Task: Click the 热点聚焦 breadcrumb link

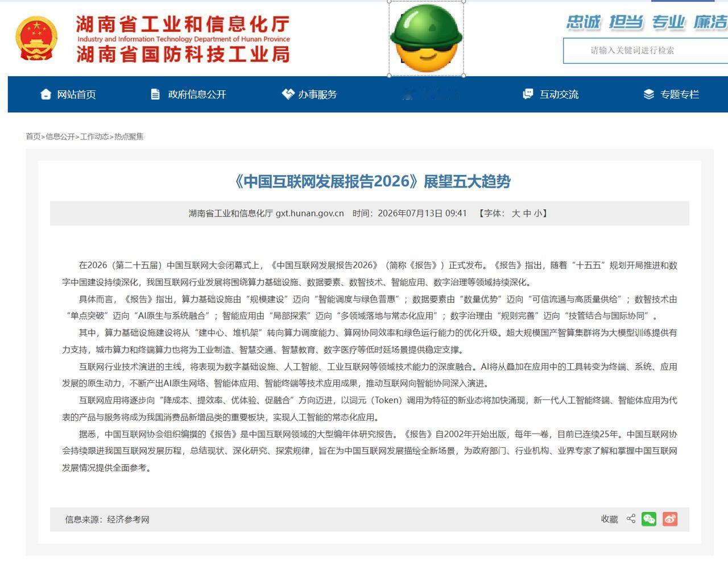Action: pyautogui.click(x=129, y=136)
